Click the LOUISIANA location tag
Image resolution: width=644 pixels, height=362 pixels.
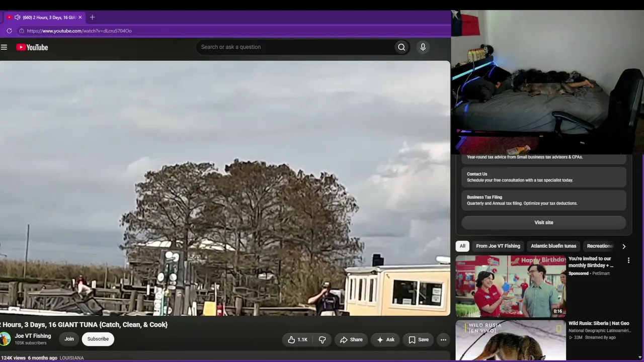71,358
